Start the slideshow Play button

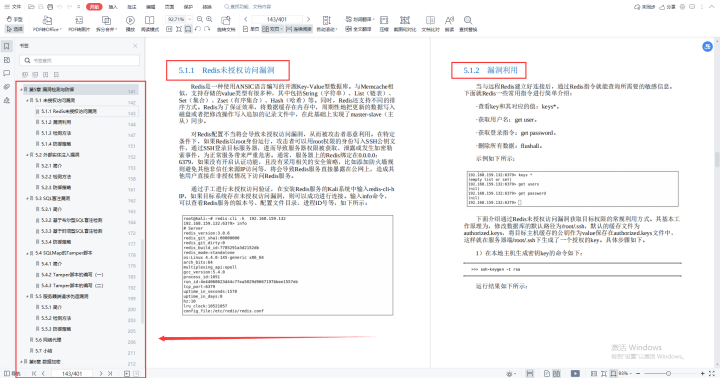click(x=130, y=23)
